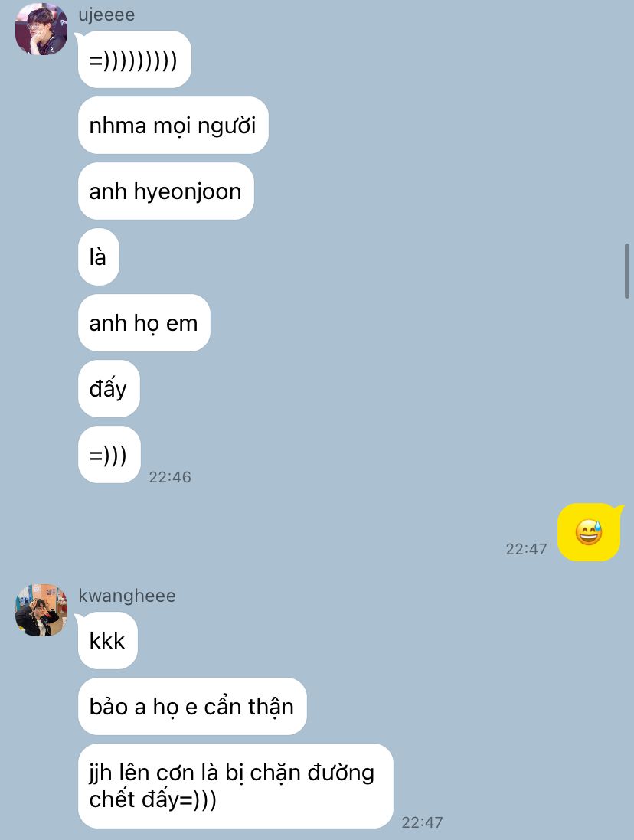Click the 22:47 timestamp under kwangheee's message
Viewport: 634px width, 840px height.
coord(422,822)
